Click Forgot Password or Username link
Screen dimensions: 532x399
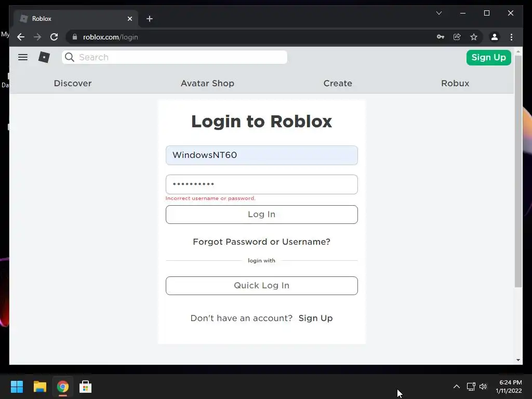pos(262,242)
